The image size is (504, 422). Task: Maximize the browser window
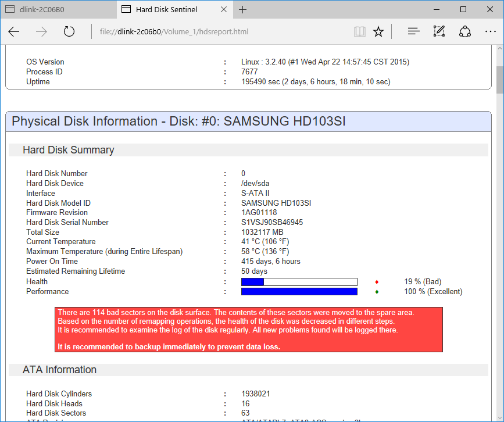463,10
